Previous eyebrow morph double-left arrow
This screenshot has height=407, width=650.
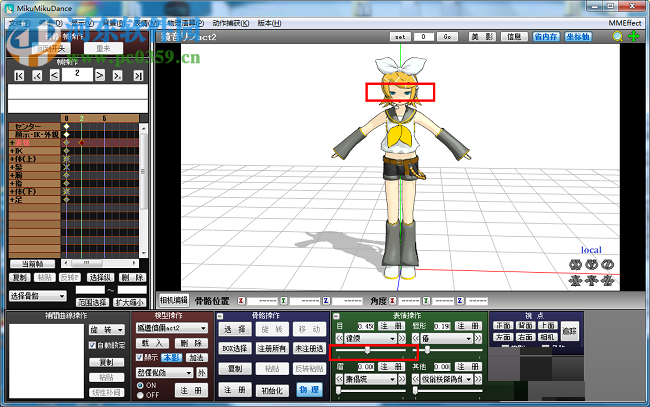point(339,379)
